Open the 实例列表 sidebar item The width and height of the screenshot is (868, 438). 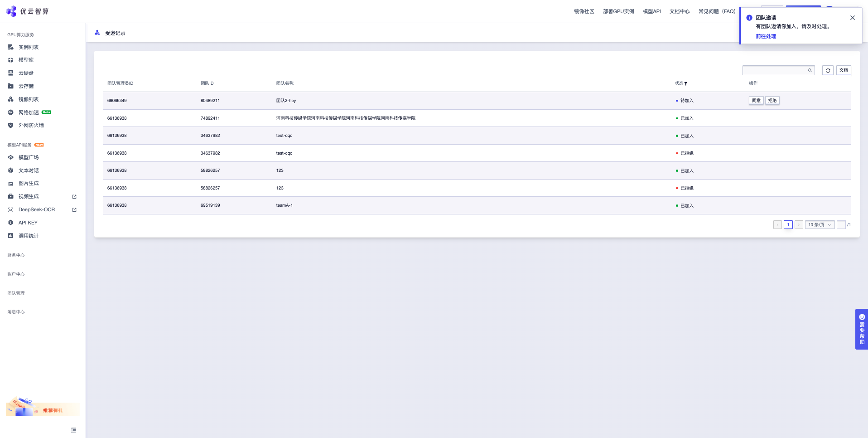click(x=28, y=47)
